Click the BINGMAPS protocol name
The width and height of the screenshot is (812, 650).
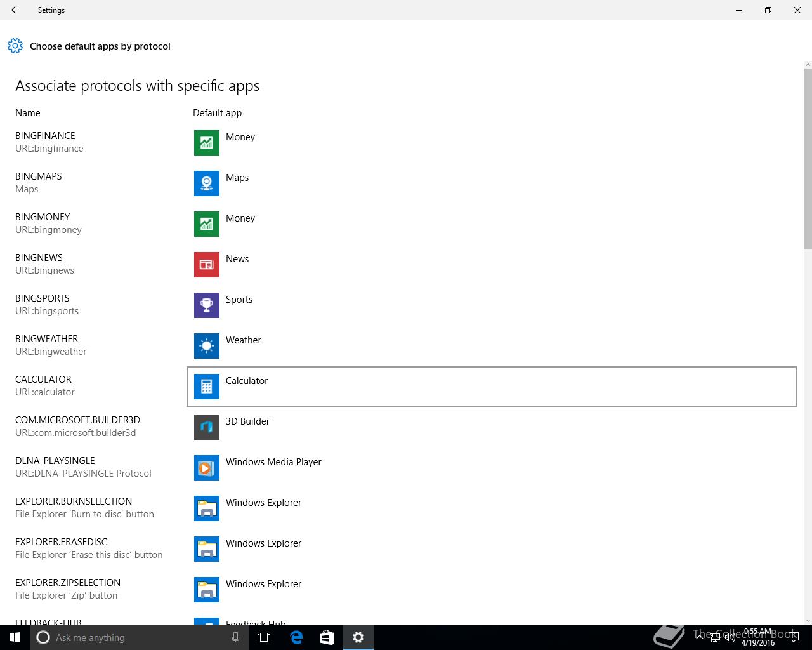(39, 176)
